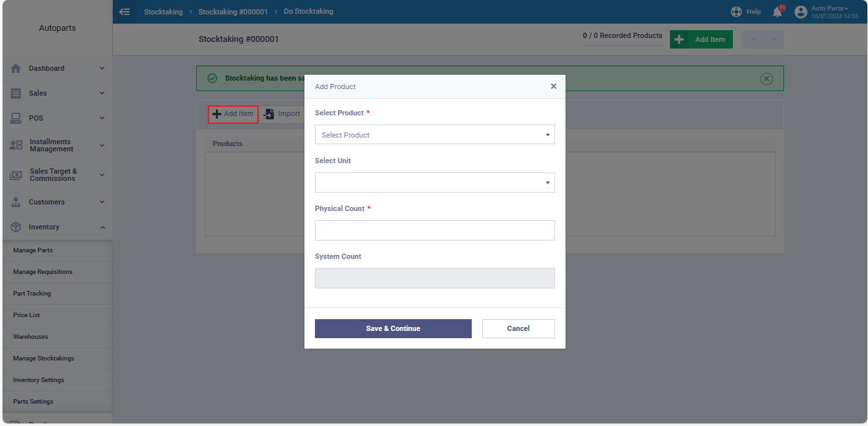
Task: Click the Inventory box icon in the sidebar
Action: 16,227
